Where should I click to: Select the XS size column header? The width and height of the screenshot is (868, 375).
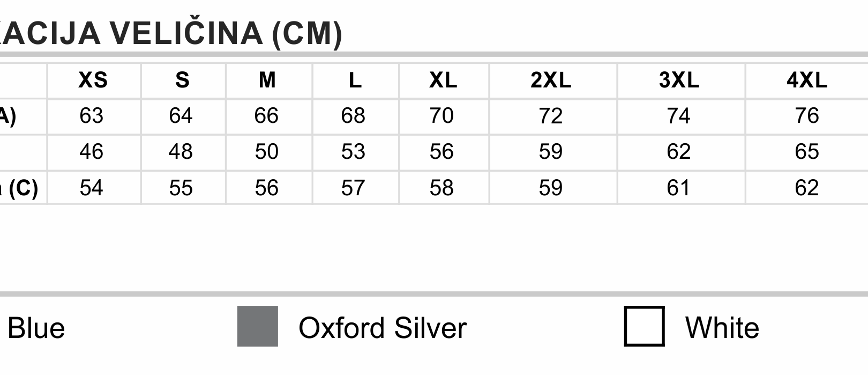93,80
